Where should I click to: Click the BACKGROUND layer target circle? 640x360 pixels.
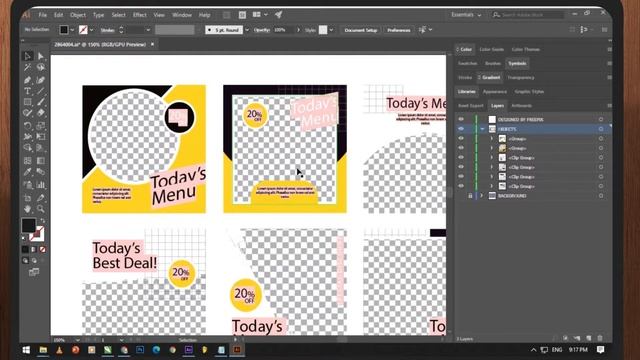tap(601, 196)
